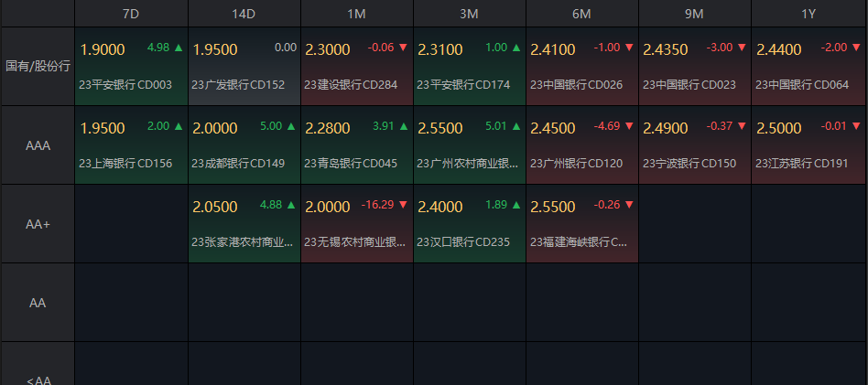Select the 6M column header
The width and height of the screenshot is (868, 385).
click(x=581, y=14)
